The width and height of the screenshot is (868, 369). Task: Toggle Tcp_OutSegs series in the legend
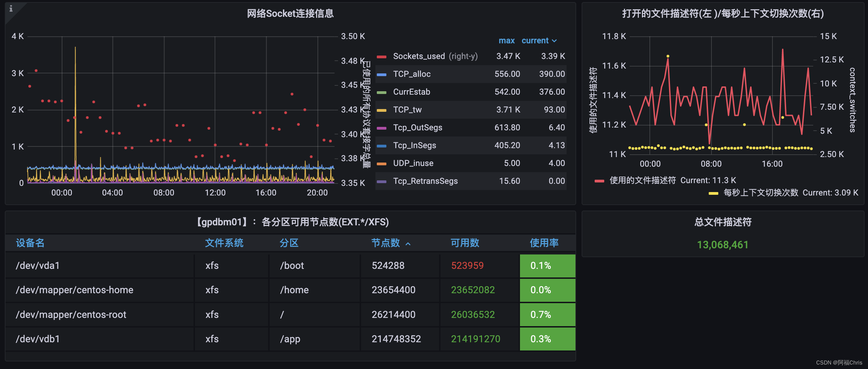(x=418, y=128)
